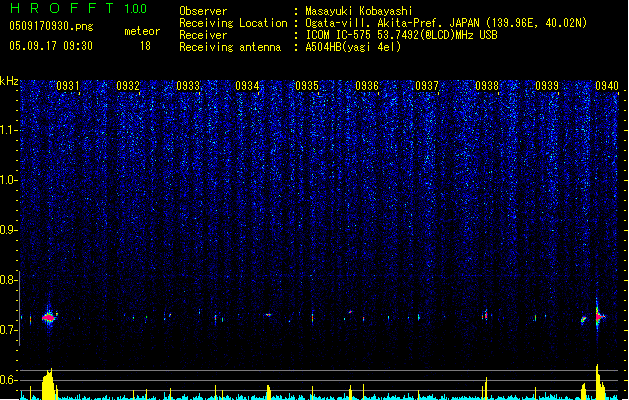Click the date stamp 05.09.17 09:30

(x=51, y=46)
